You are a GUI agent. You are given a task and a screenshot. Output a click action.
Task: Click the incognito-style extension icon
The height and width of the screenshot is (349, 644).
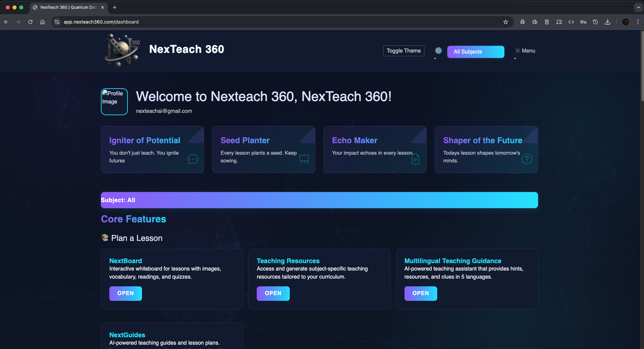coord(523,22)
